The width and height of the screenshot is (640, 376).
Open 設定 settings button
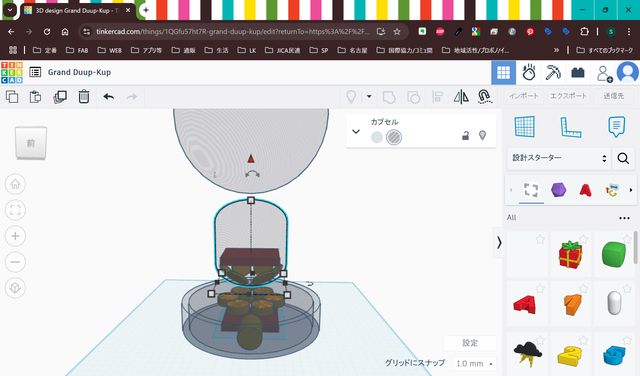point(470,343)
